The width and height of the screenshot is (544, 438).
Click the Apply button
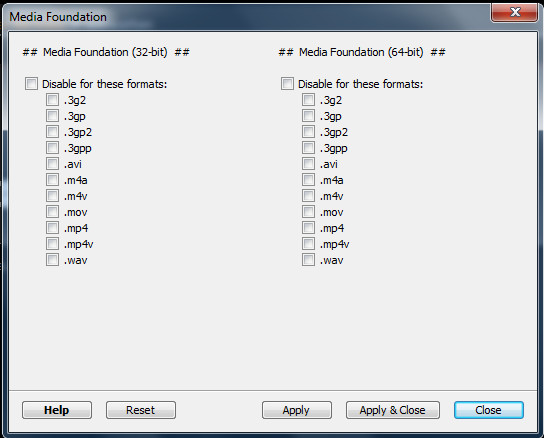297,410
